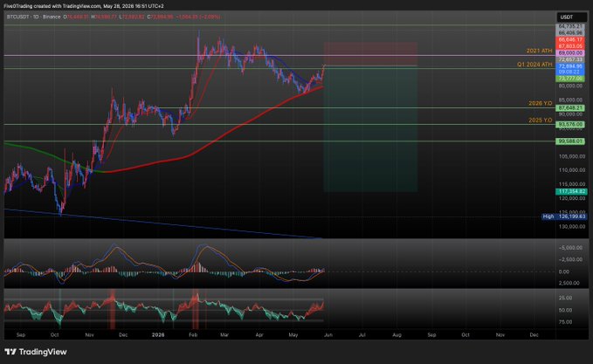Click the 69,000.00 price tag
Viewport: 593px width, 364px height.
pos(570,53)
